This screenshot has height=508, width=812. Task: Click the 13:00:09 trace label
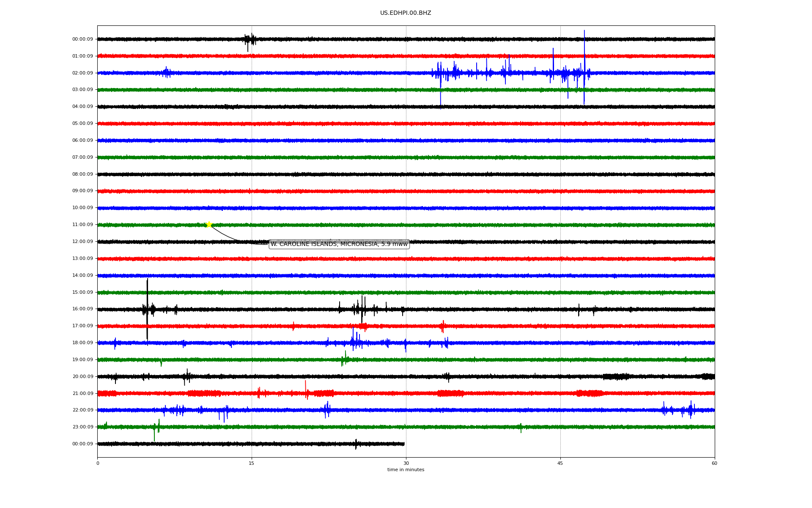point(82,259)
